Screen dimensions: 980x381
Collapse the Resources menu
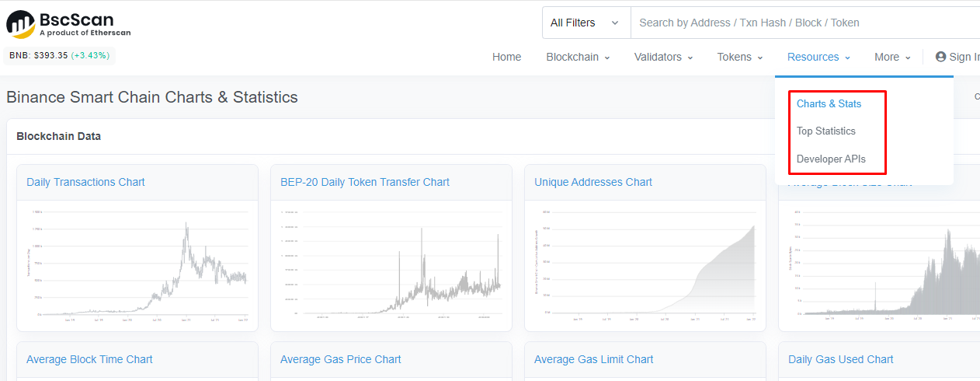[x=818, y=57]
